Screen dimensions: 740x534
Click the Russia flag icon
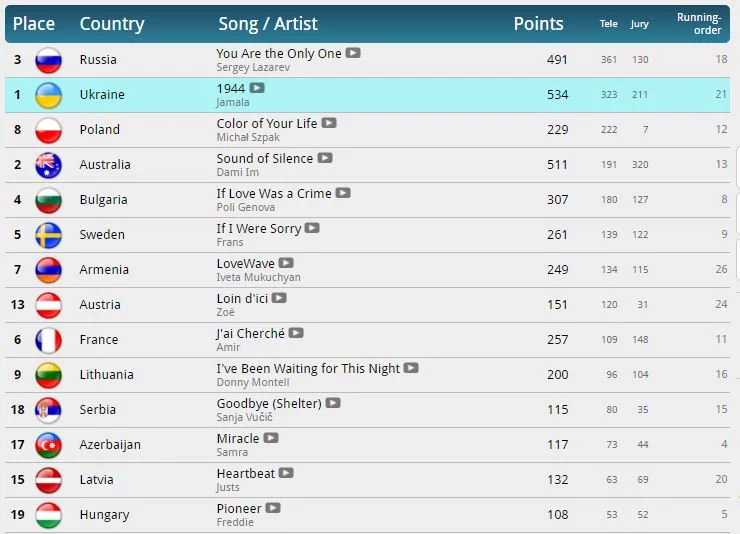pyautogui.click(x=48, y=60)
